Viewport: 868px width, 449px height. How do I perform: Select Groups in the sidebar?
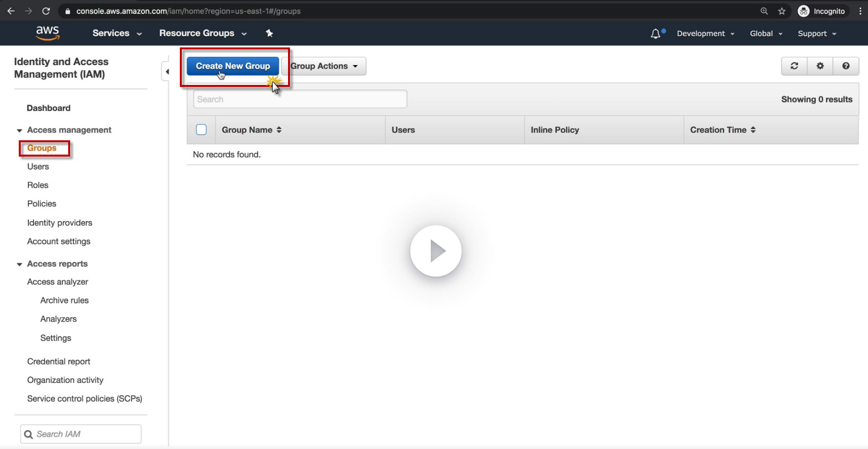click(x=42, y=148)
